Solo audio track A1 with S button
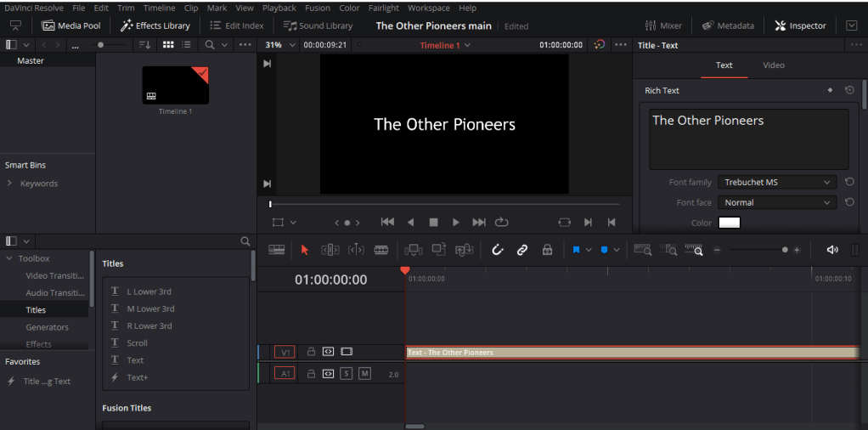The width and height of the screenshot is (868, 430). point(347,373)
